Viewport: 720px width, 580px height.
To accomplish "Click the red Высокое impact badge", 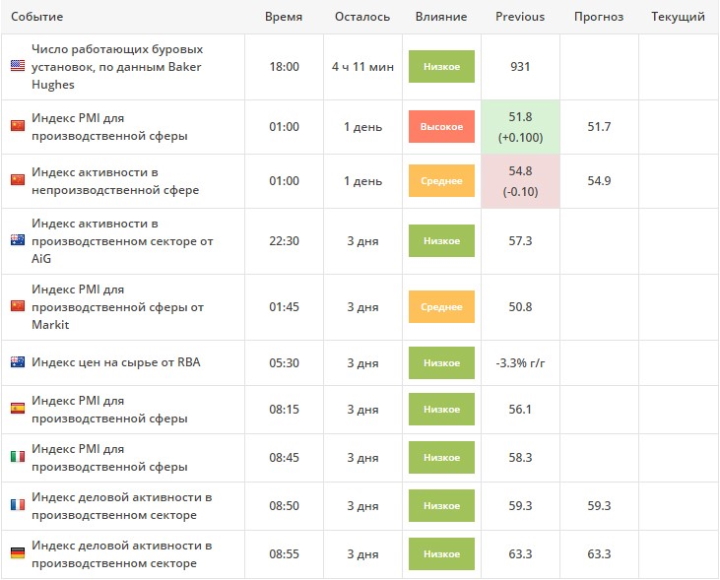I will click(441, 127).
